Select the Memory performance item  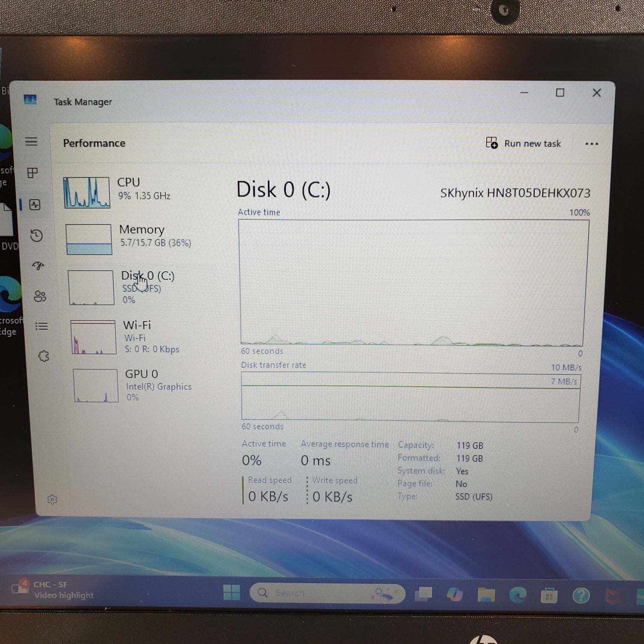pyautogui.click(x=128, y=238)
